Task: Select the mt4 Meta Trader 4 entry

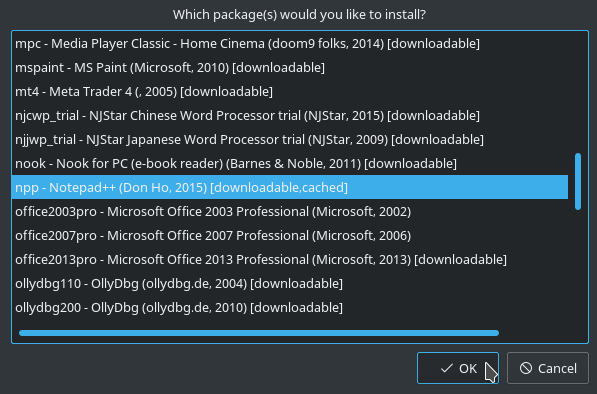Action: pos(290,91)
